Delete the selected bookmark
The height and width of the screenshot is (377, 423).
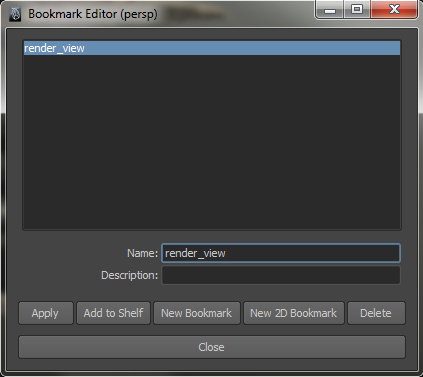[376, 313]
